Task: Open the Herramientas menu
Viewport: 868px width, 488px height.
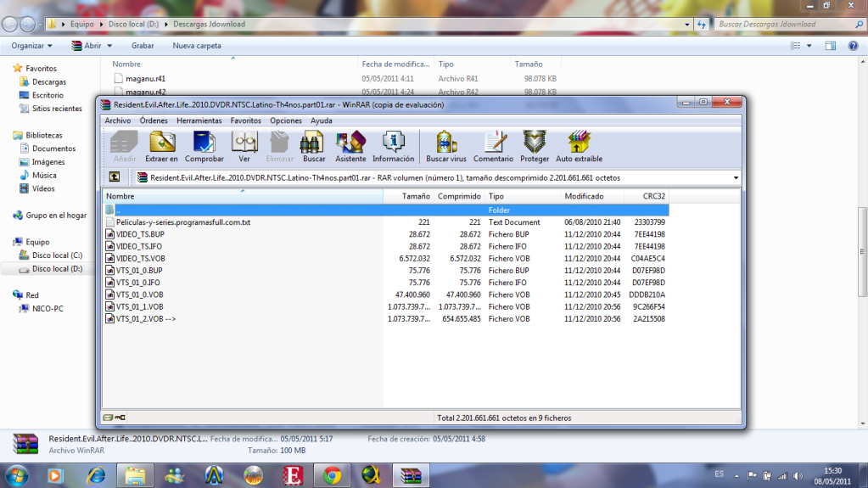Action: point(199,121)
